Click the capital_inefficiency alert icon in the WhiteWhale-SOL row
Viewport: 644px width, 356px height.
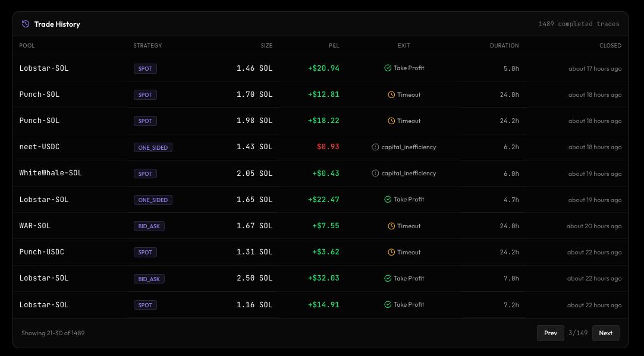(375, 174)
